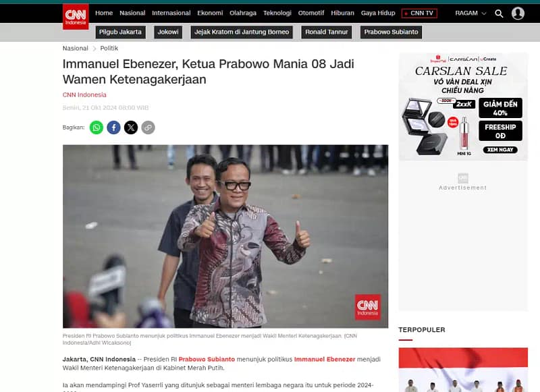Expand the RAGAM dropdown menu
The height and width of the screenshot is (392, 540).
coord(470,13)
